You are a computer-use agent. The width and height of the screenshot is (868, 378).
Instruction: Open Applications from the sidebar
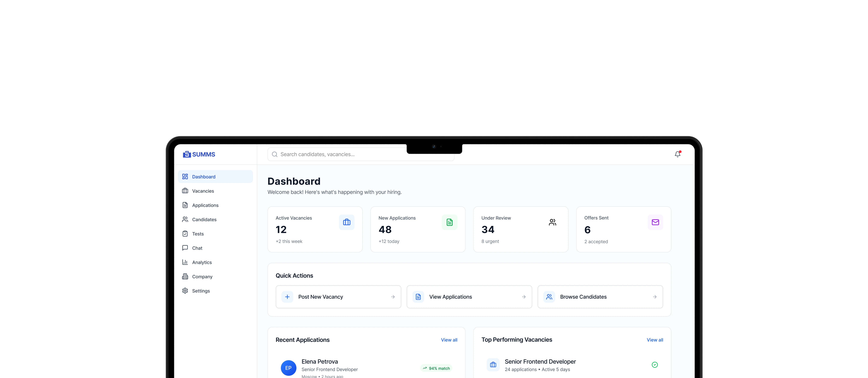[215, 205]
